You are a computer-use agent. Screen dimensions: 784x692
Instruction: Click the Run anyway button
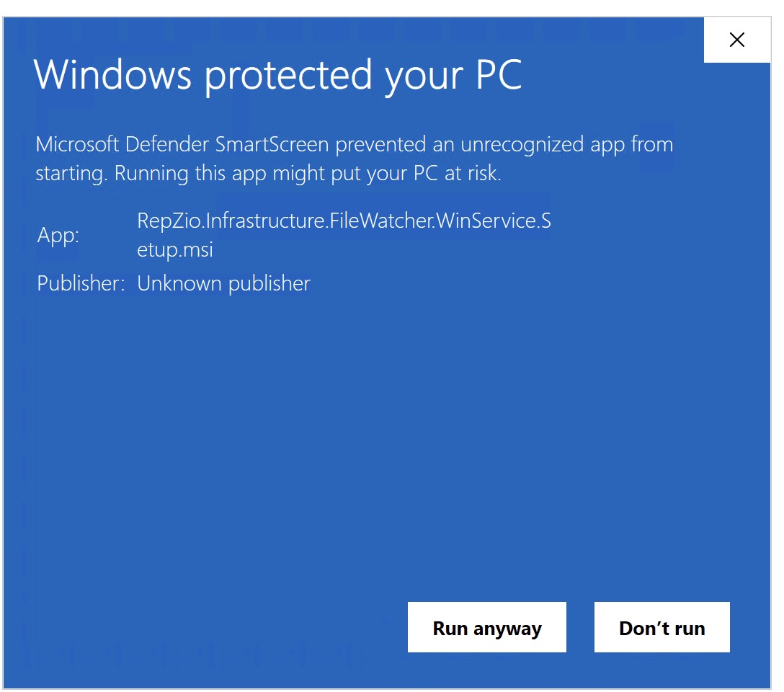click(486, 627)
